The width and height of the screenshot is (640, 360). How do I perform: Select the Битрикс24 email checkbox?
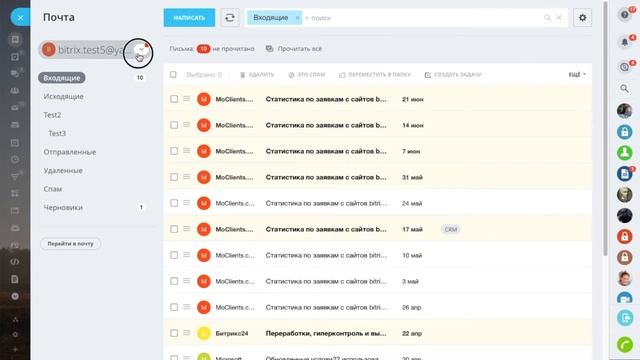pyautogui.click(x=174, y=333)
